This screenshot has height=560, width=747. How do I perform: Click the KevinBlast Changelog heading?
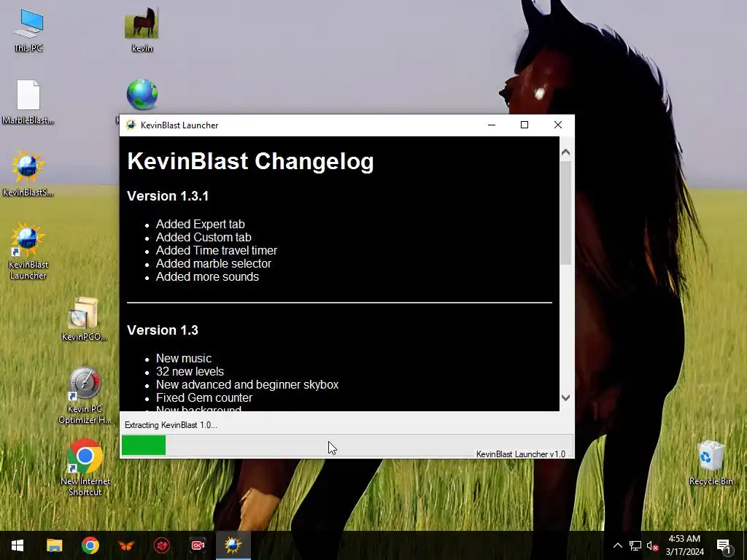coord(251,161)
